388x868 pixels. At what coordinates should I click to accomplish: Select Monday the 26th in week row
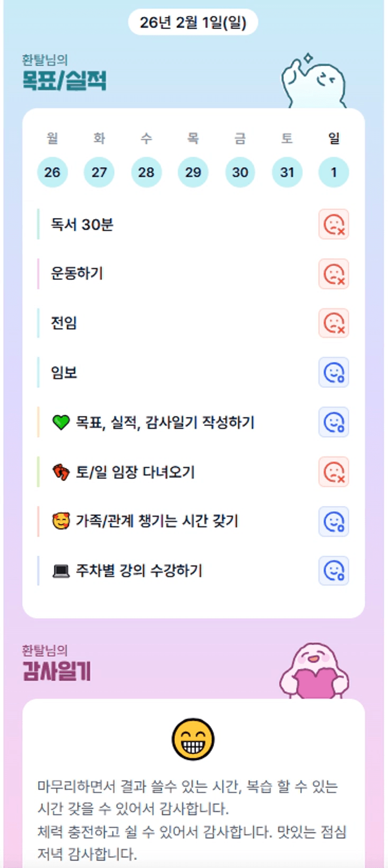tap(52, 172)
